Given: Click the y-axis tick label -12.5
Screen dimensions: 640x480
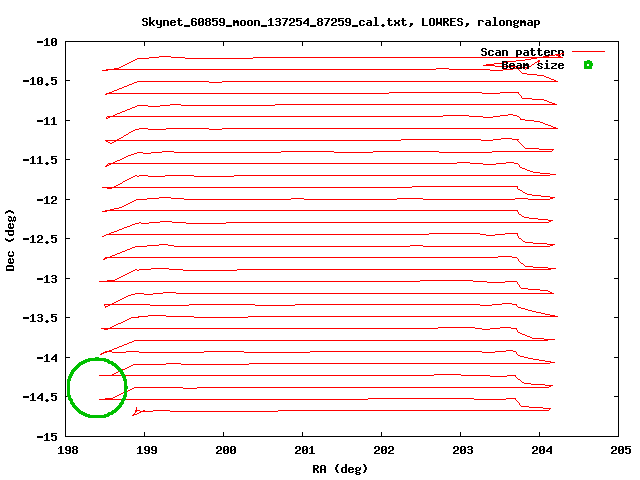Looking at the screenshot, I should (x=40, y=238).
